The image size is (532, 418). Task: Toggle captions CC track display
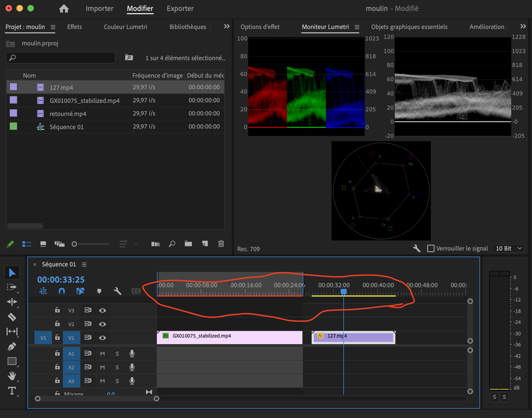pos(136,291)
